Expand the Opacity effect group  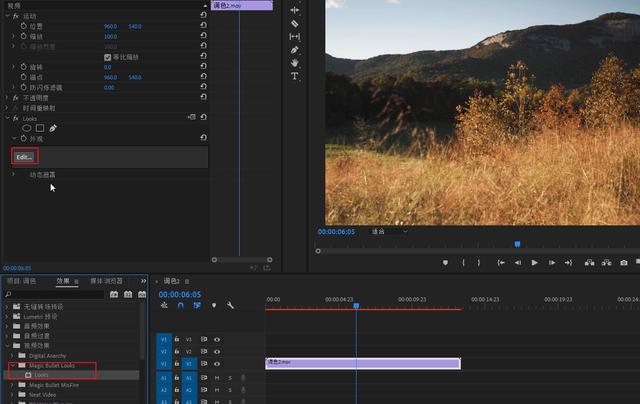click(x=7, y=98)
